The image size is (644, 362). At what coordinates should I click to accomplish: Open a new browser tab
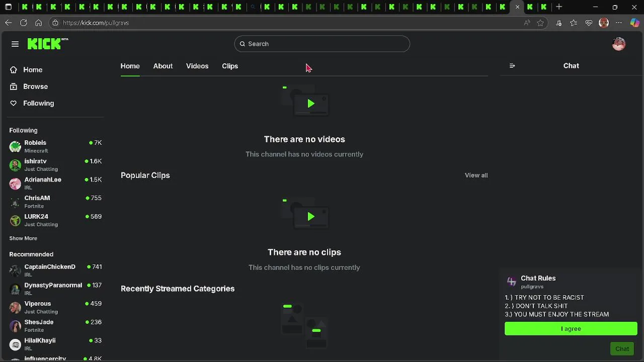[559, 7]
